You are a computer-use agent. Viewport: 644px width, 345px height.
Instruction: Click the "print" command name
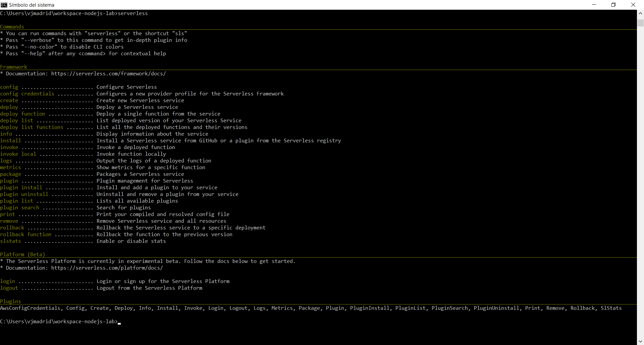tap(7, 214)
